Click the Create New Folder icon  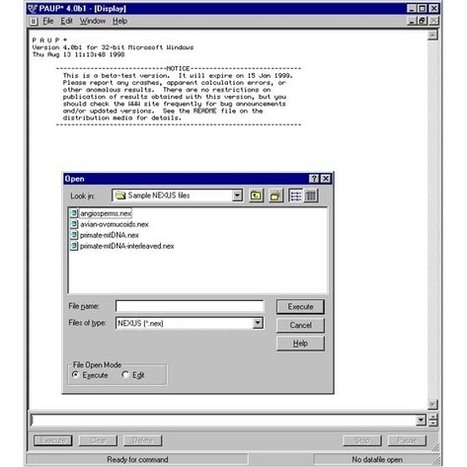click(x=275, y=196)
